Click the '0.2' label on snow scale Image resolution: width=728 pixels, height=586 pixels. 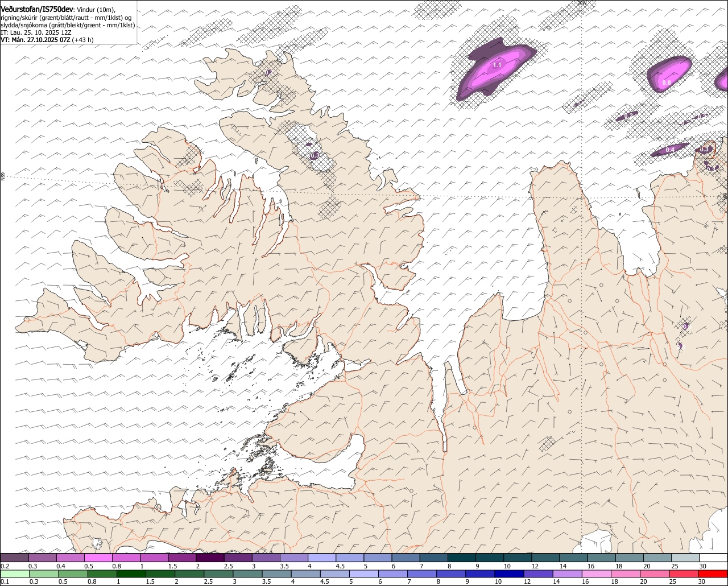point(5,566)
